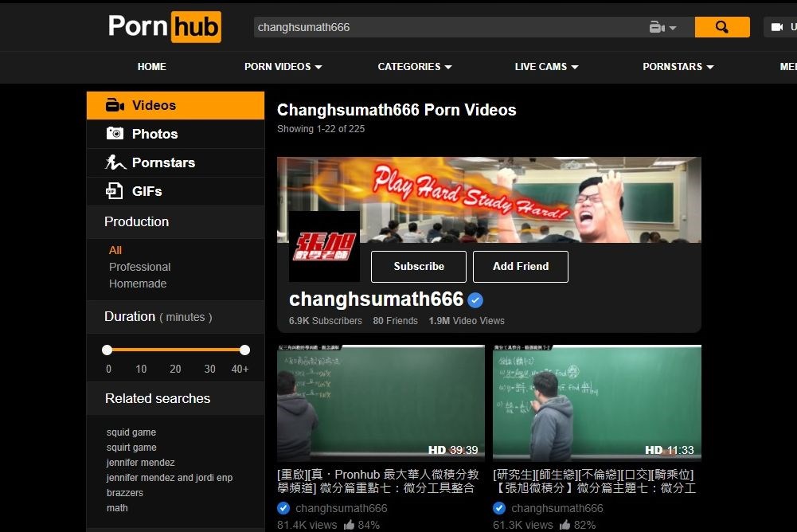Click the related search 'jennifer mendez'
The width and height of the screenshot is (797, 532).
point(140,463)
